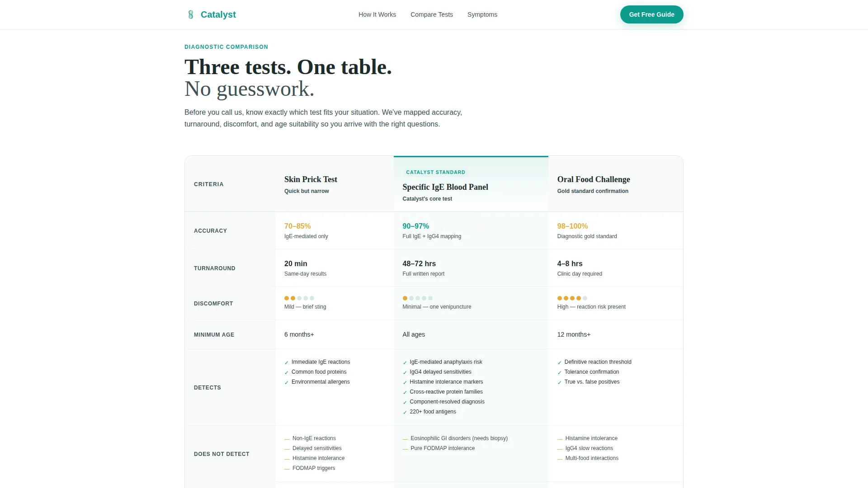
Task: Select the Skin Prick Test column header
Action: coord(311,179)
